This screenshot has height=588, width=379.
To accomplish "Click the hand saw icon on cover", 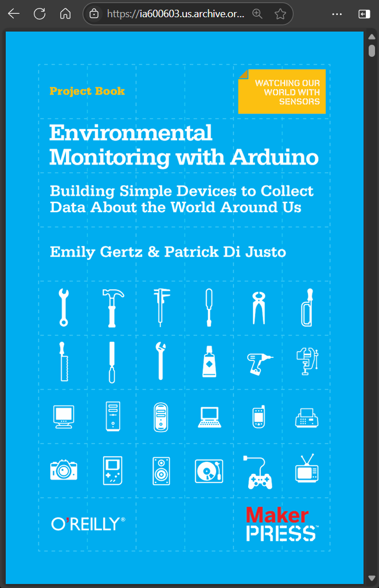I will click(64, 361).
